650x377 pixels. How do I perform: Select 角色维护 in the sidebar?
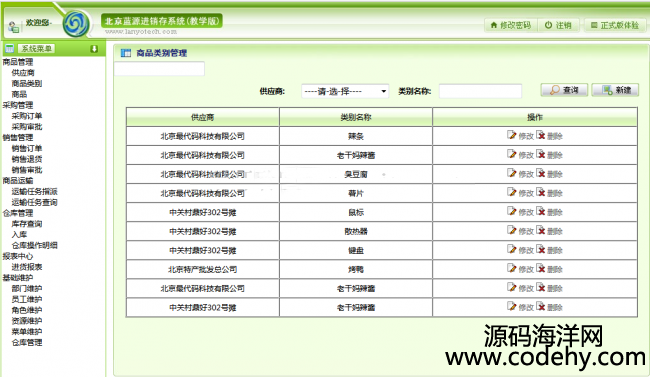tap(27, 310)
